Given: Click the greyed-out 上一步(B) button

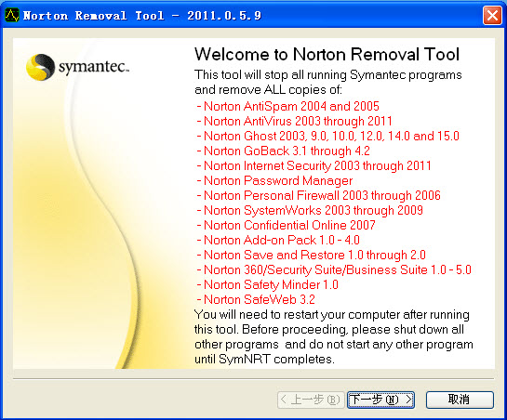Looking at the screenshot, I should coord(311,400).
